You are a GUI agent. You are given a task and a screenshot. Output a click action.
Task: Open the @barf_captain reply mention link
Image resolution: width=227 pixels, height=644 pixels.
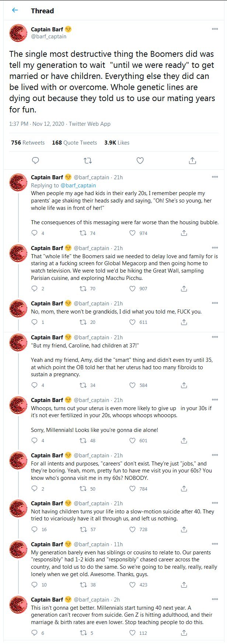pos(78,186)
